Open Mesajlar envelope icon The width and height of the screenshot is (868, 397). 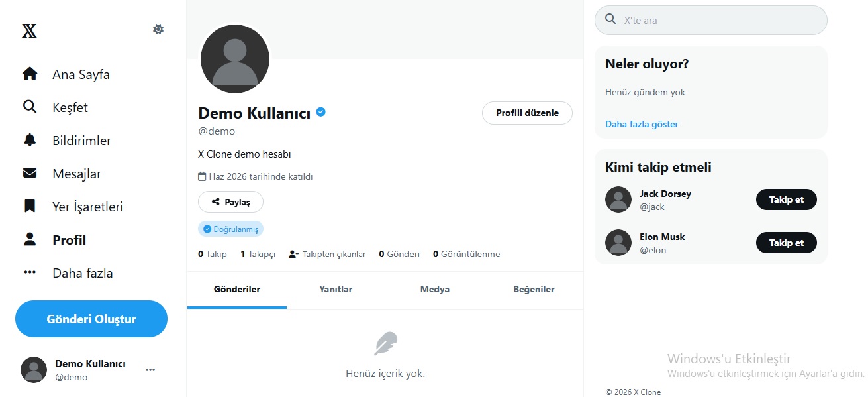[30, 173]
